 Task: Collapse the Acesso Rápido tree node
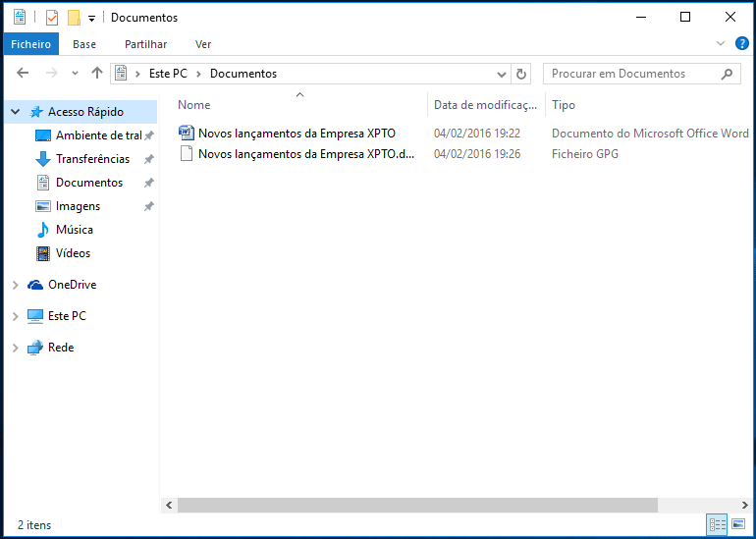(16, 112)
